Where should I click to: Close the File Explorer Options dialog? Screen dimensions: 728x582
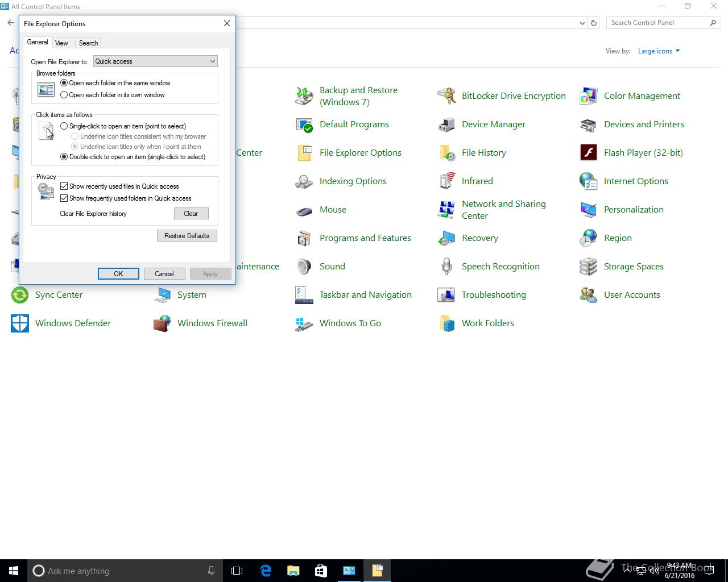tap(227, 23)
